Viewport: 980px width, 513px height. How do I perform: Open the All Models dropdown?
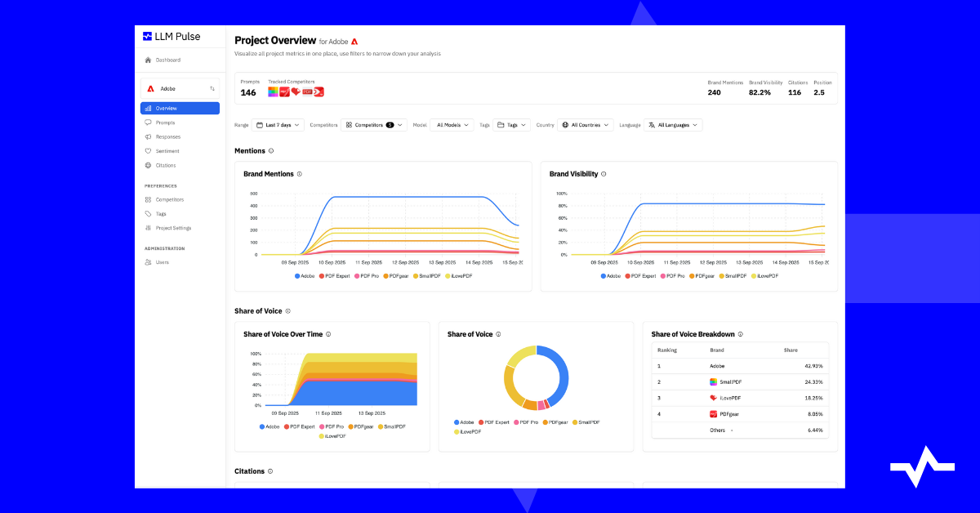(x=452, y=125)
